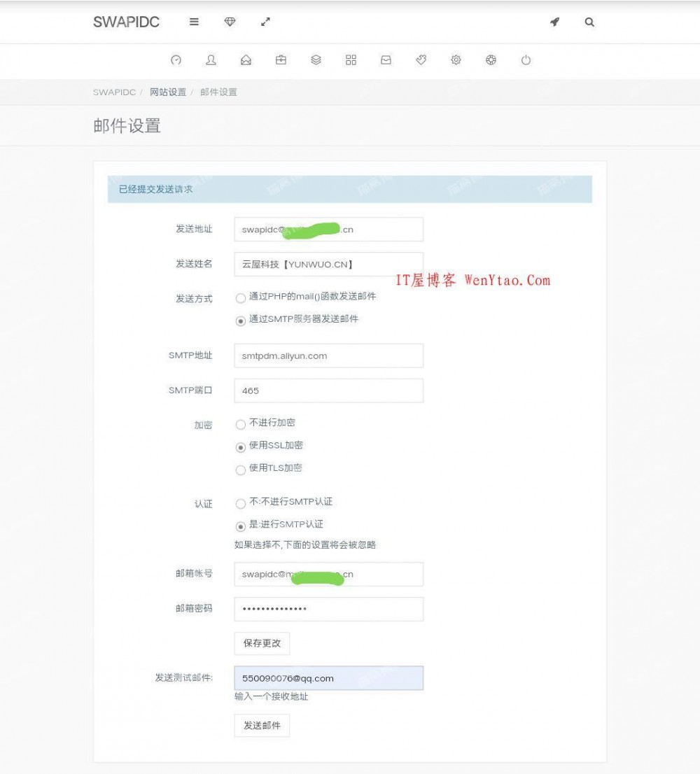Select the diamond icon in the header
The width and height of the screenshot is (700, 774).
[230, 22]
